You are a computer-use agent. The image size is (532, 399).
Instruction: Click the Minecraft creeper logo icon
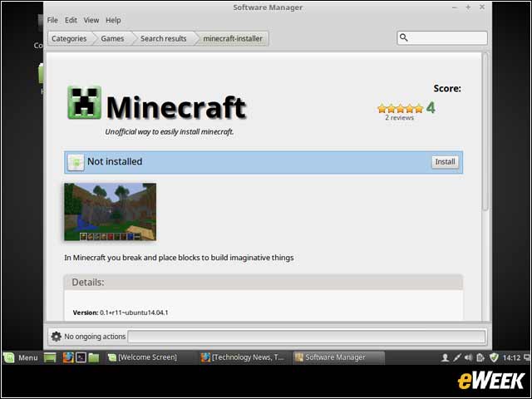click(x=84, y=102)
